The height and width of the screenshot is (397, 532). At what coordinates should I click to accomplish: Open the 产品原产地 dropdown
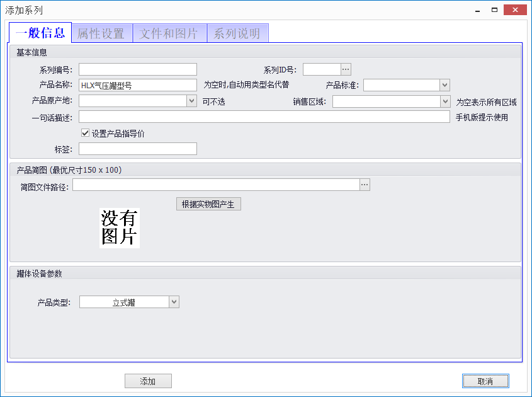coord(191,100)
